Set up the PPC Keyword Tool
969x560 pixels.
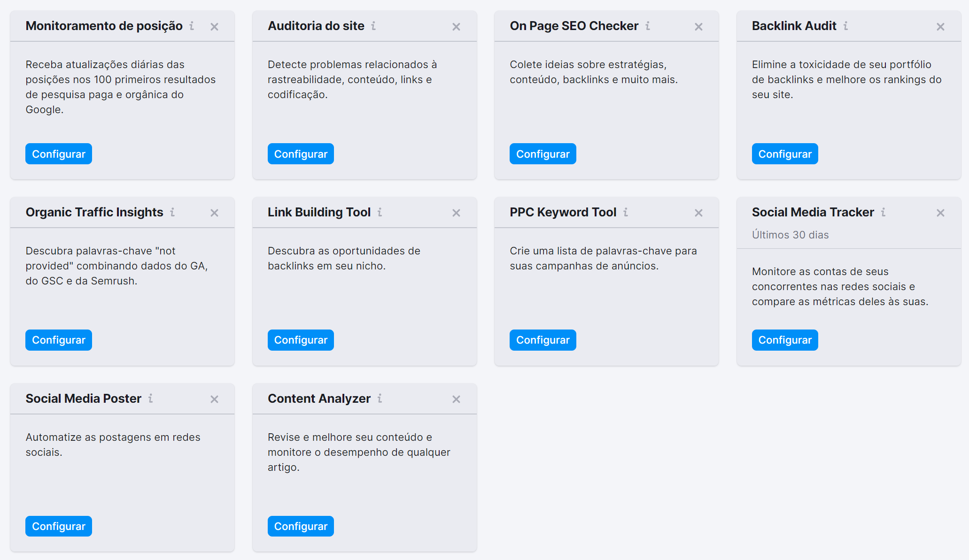[x=543, y=340]
